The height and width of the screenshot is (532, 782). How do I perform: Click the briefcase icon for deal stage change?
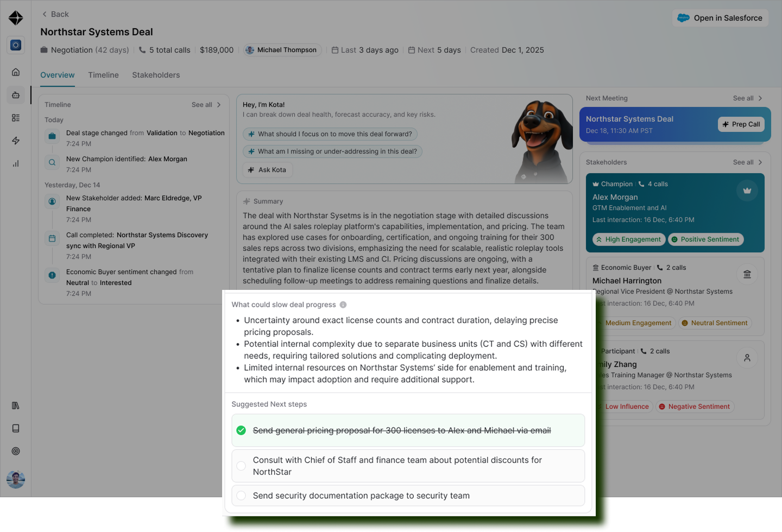(x=52, y=136)
